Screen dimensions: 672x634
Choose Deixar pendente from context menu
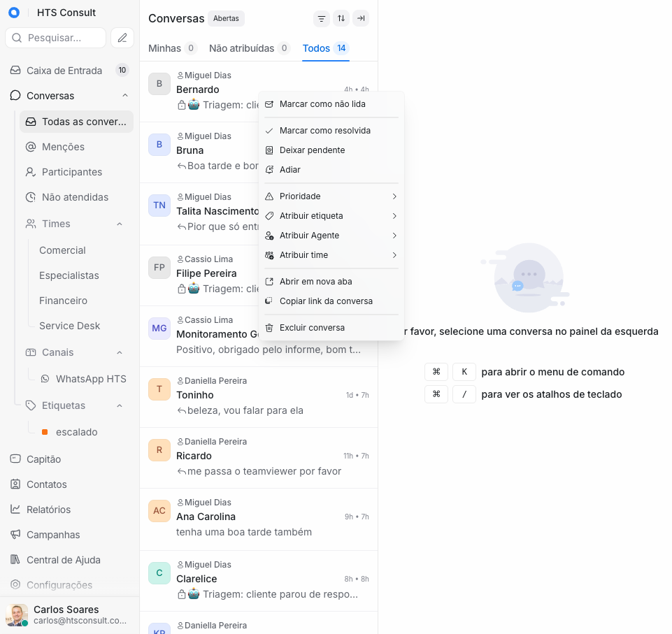point(331,150)
